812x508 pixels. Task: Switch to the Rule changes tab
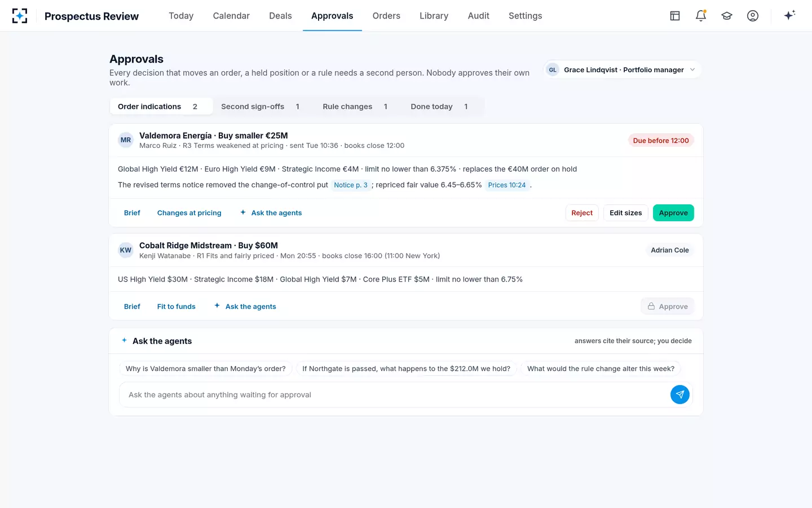[355, 107]
